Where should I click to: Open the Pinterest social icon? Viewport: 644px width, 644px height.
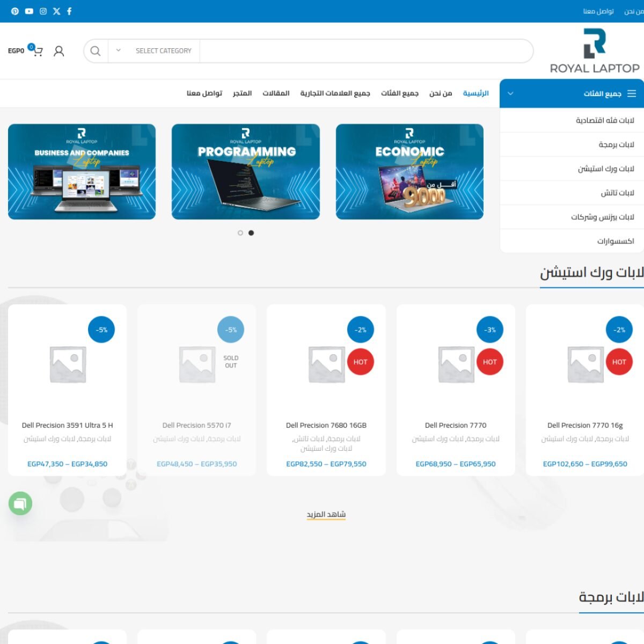[x=15, y=11]
